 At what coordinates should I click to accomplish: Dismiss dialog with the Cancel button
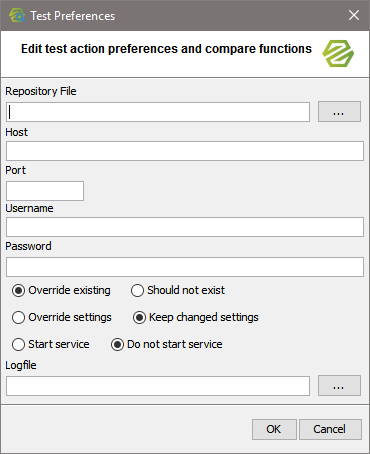coord(330,429)
